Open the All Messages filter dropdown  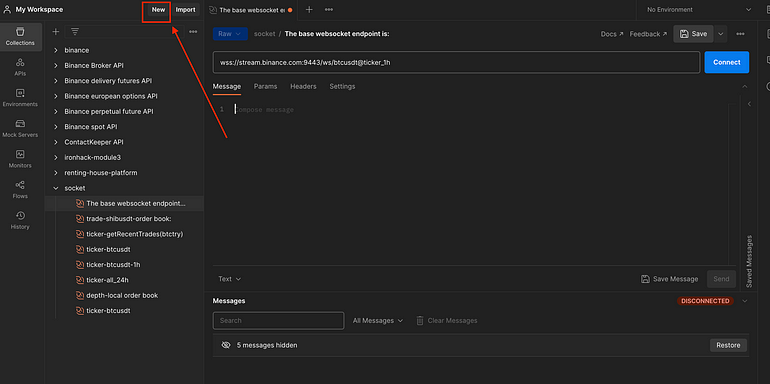pyautogui.click(x=378, y=320)
